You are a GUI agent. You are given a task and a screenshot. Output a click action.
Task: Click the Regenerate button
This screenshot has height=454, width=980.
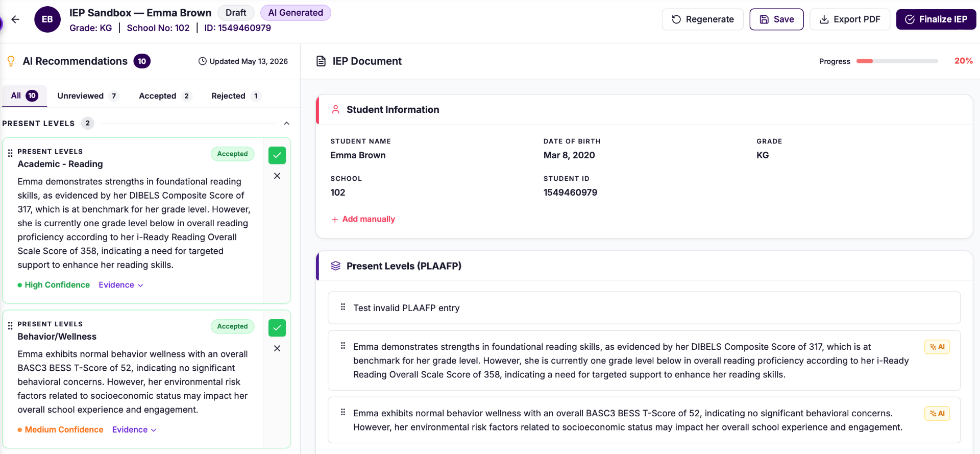(x=703, y=19)
